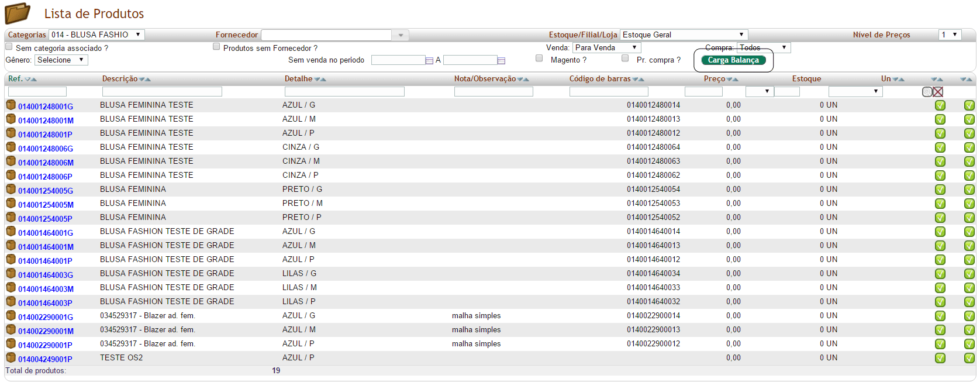980x382 pixels.
Task: Open start date calendar for Sem venda period
Action: pos(429,60)
